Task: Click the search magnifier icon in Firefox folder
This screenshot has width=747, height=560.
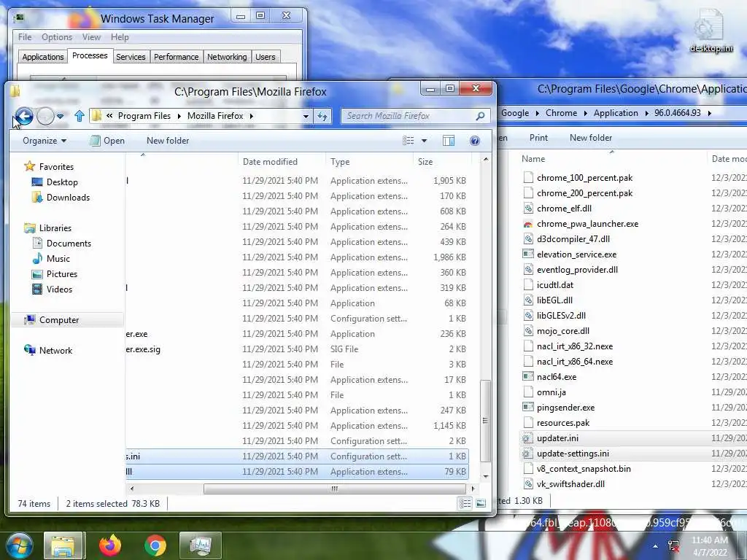Action: (x=480, y=116)
